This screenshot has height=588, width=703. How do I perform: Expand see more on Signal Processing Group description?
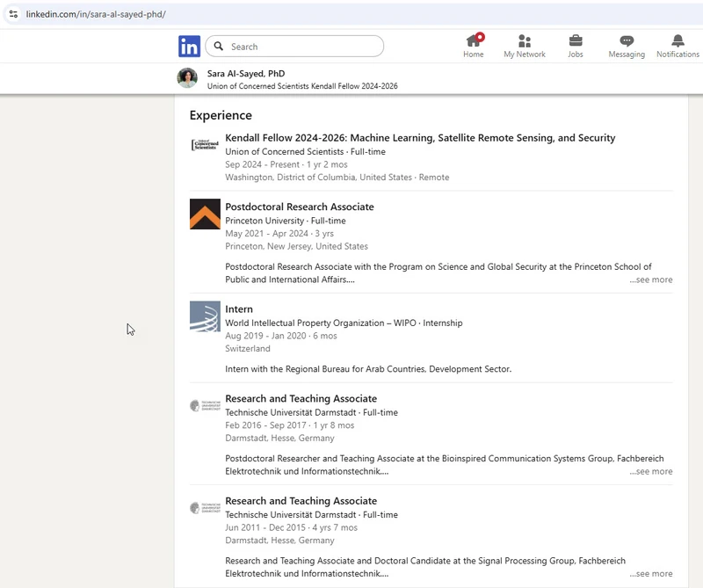(650, 574)
